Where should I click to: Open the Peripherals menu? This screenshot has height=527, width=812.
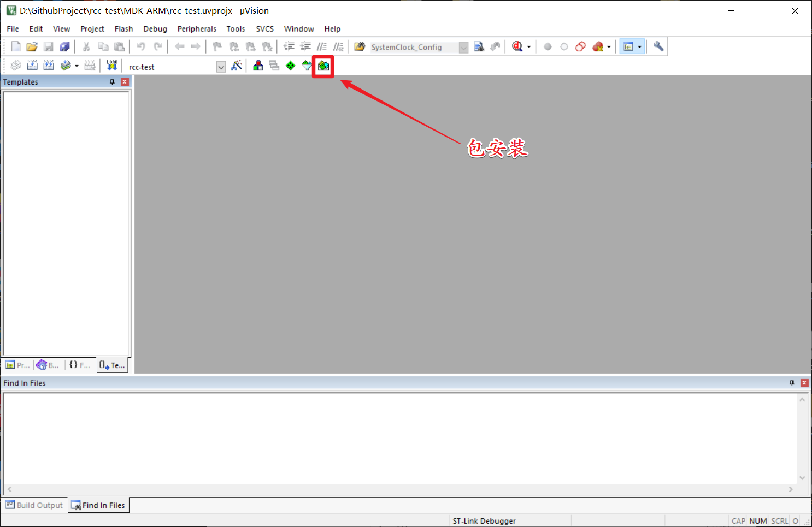pos(197,29)
